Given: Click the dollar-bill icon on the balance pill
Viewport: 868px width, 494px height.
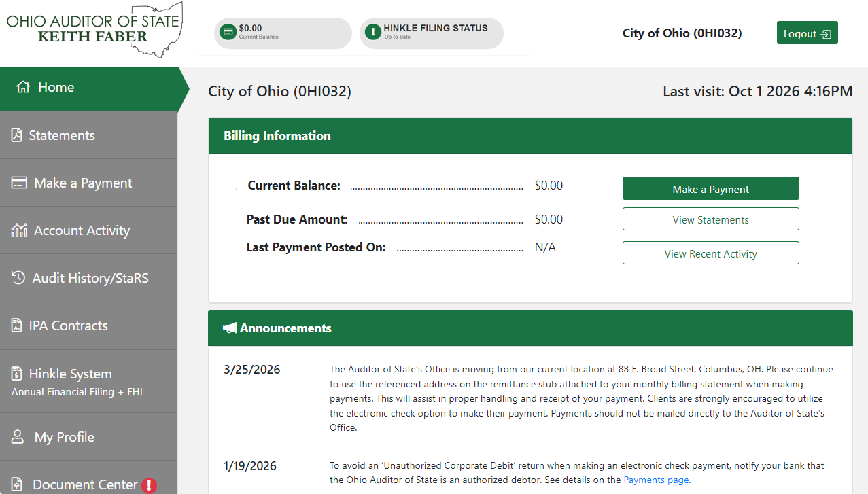Looking at the screenshot, I should (x=227, y=31).
